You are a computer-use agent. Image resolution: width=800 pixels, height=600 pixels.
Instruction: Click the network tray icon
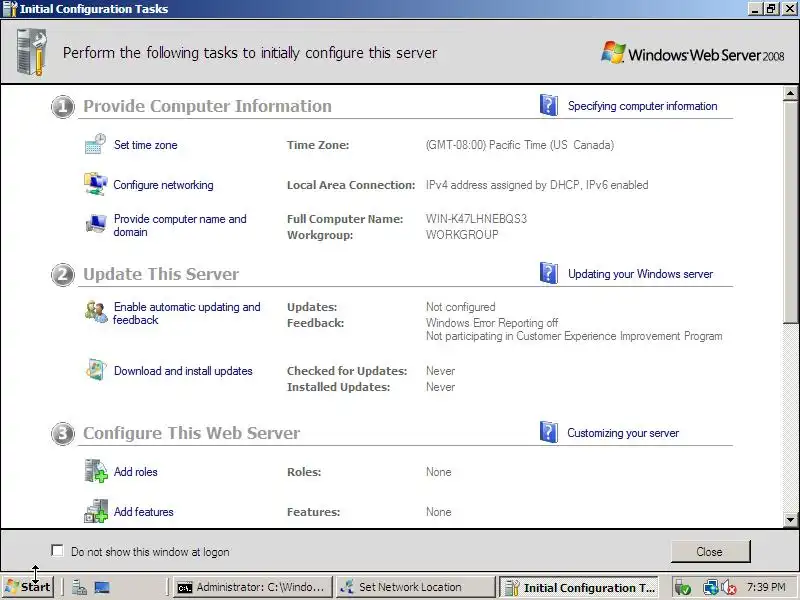point(710,588)
